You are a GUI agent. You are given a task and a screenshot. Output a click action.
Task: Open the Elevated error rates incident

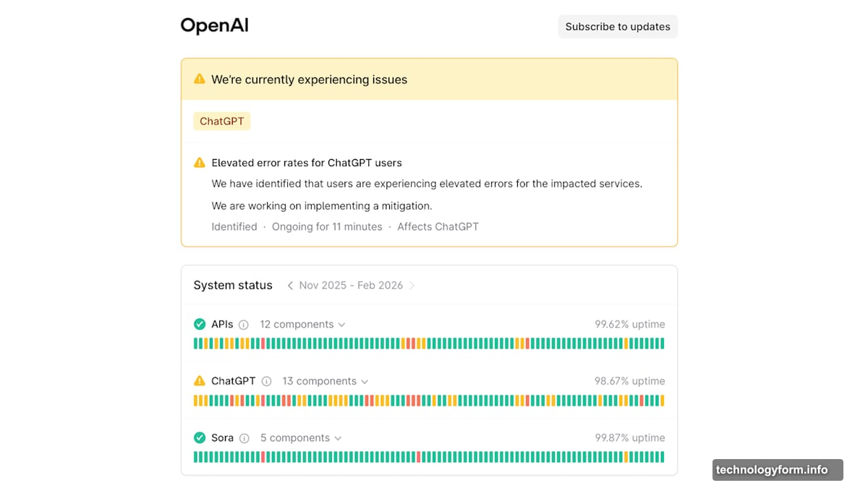[307, 163]
